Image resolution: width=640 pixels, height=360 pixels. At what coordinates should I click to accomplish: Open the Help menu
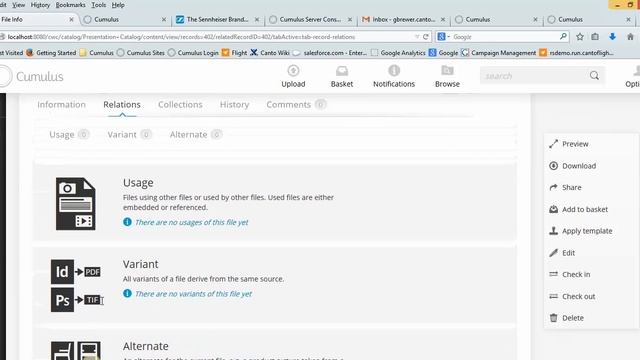pos(118,5)
